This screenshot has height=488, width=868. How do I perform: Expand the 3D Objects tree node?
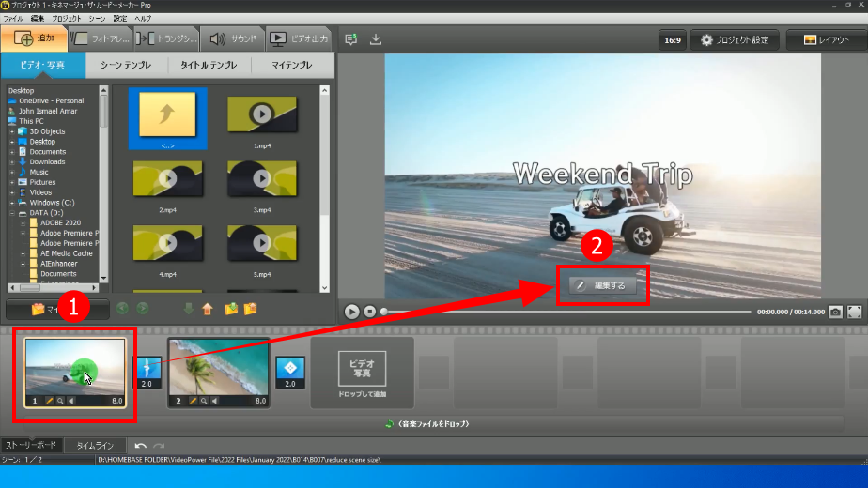[x=12, y=131]
